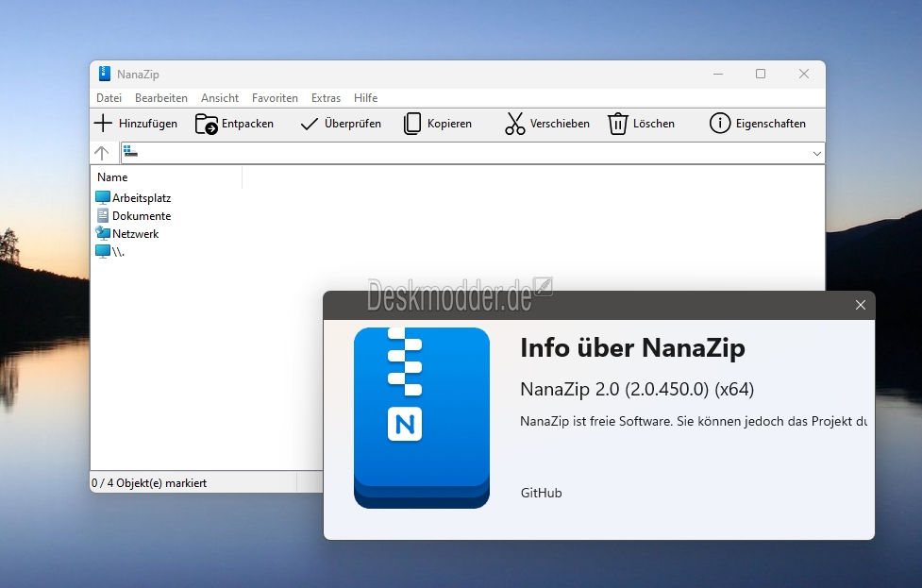This screenshot has width=922, height=588.
Task: Click the Netzwerk network icon
Action: [x=103, y=233]
